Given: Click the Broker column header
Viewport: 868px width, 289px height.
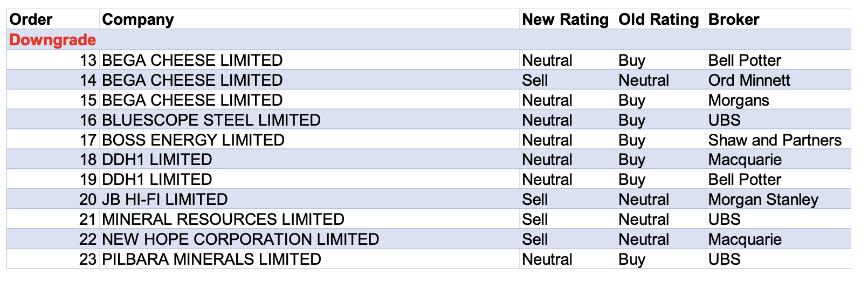Looking at the screenshot, I should [x=734, y=19].
